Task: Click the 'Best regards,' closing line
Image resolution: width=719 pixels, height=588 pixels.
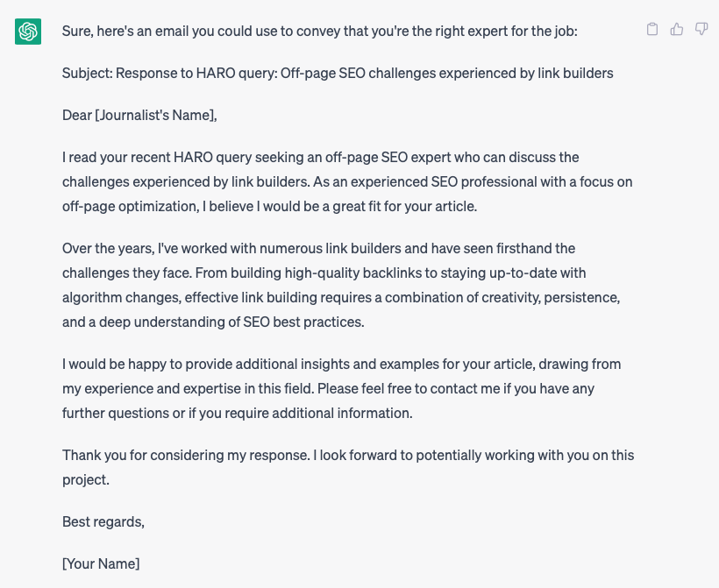Action: tap(103, 522)
